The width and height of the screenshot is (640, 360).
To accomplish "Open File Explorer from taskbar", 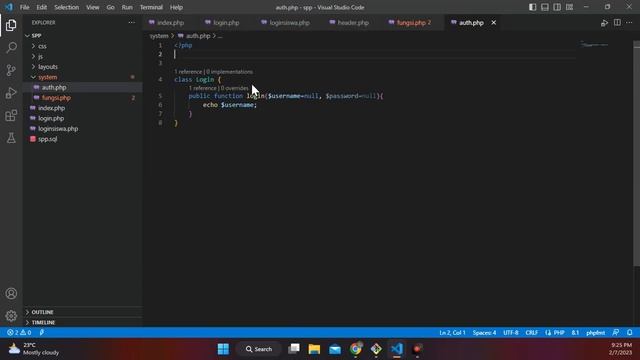I will (314, 349).
